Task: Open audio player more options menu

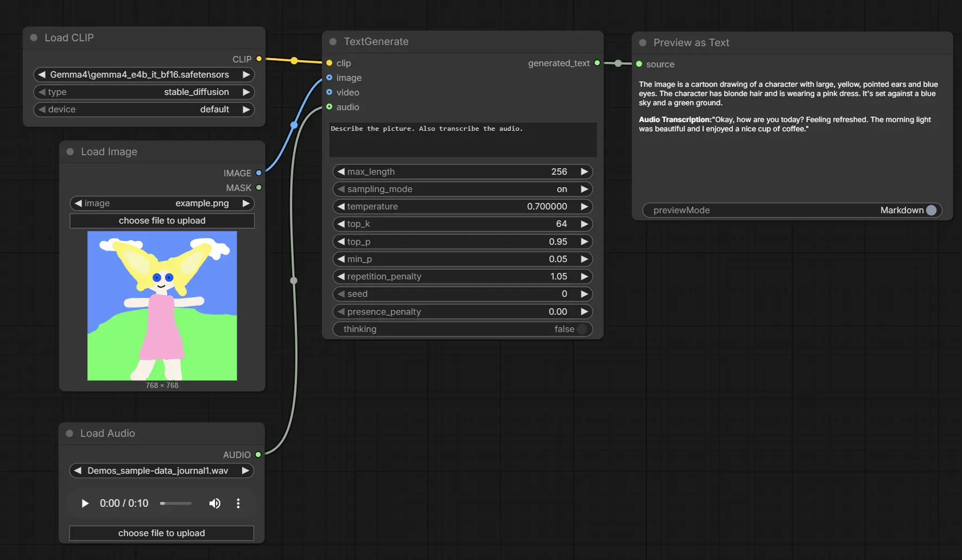Action: tap(238, 503)
